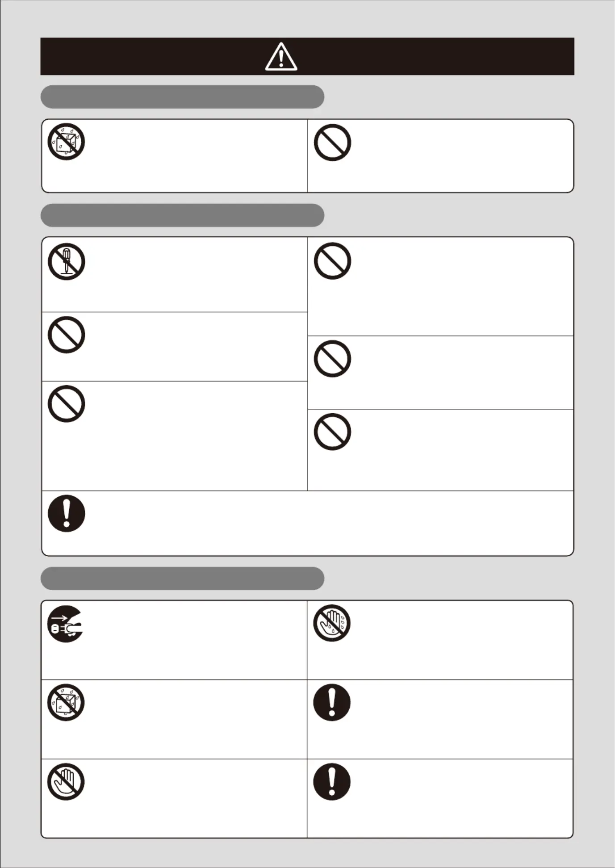Click the lowest prohibition icon in right column of second section

click(x=332, y=432)
